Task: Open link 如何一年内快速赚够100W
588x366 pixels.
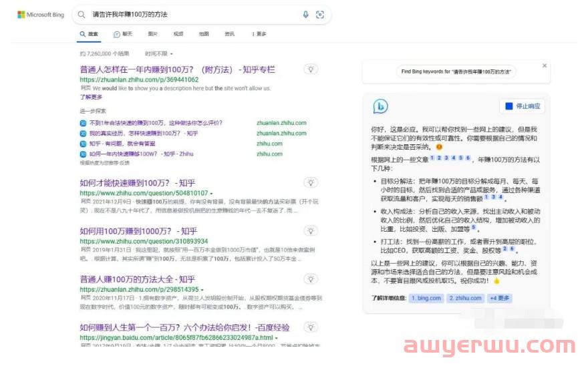Action: [141, 154]
